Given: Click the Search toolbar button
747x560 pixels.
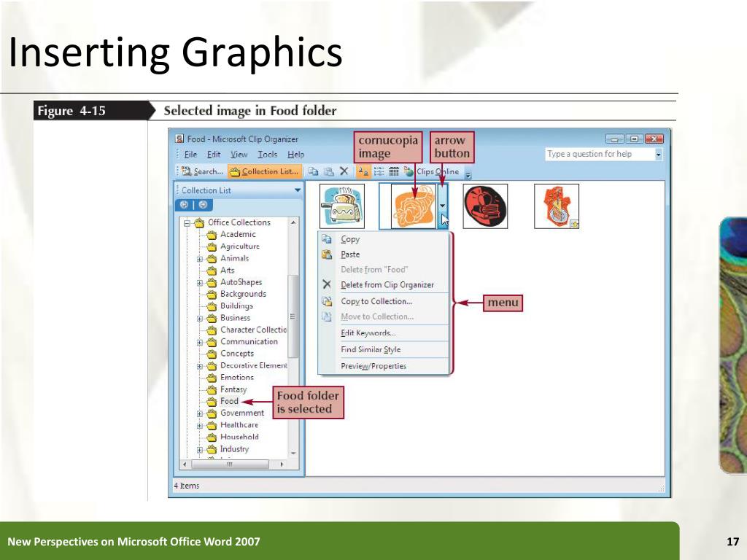Looking at the screenshot, I should (203, 171).
